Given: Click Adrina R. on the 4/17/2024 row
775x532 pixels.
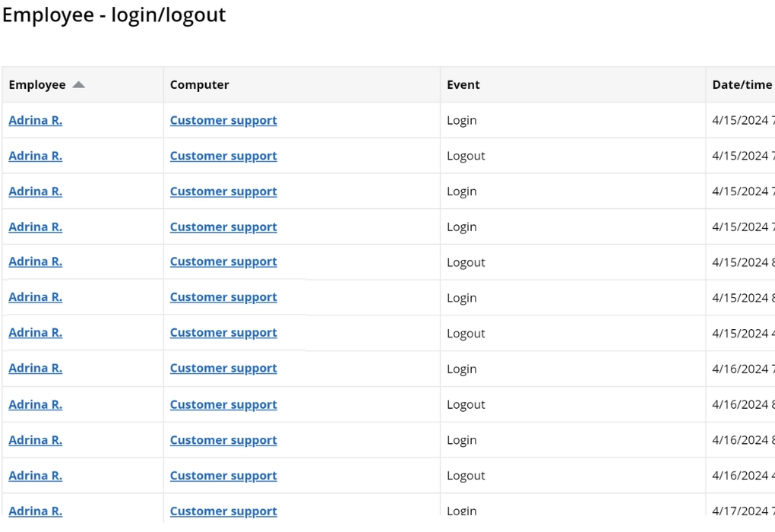Looking at the screenshot, I should tap(35, 511).
